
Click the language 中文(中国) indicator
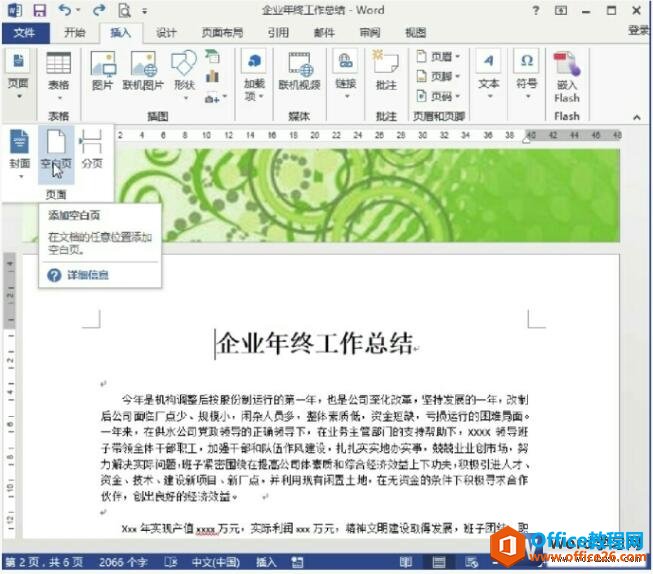216,562
